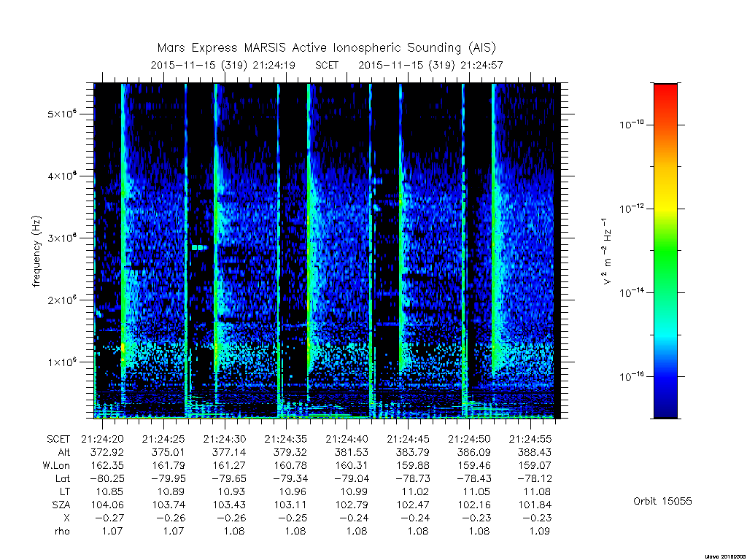Click the 10^-12 tick label on the color scale

coord(631,208)
